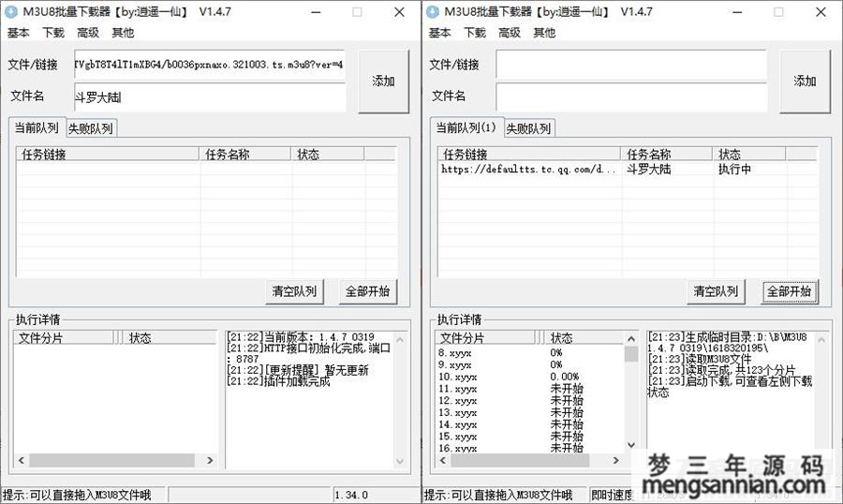Select 失败队列 tab in right window

point(528,128)
